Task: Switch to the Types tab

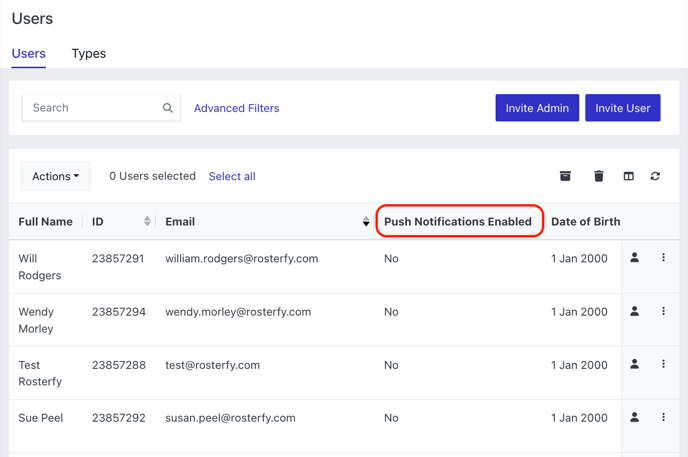Action: coord(89,54)
